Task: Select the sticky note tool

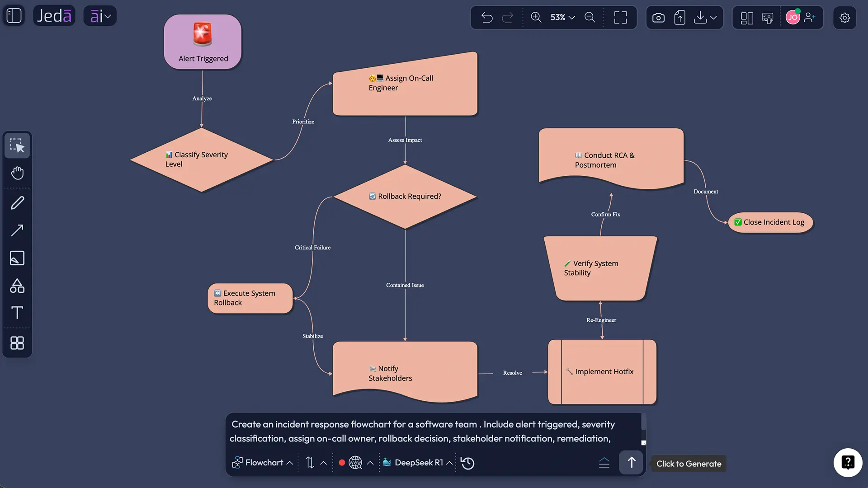Action: pos(17,258)
